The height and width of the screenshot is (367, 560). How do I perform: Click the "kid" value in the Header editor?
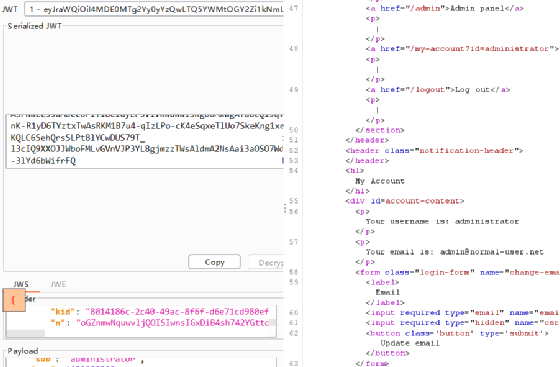pos(177,312)
